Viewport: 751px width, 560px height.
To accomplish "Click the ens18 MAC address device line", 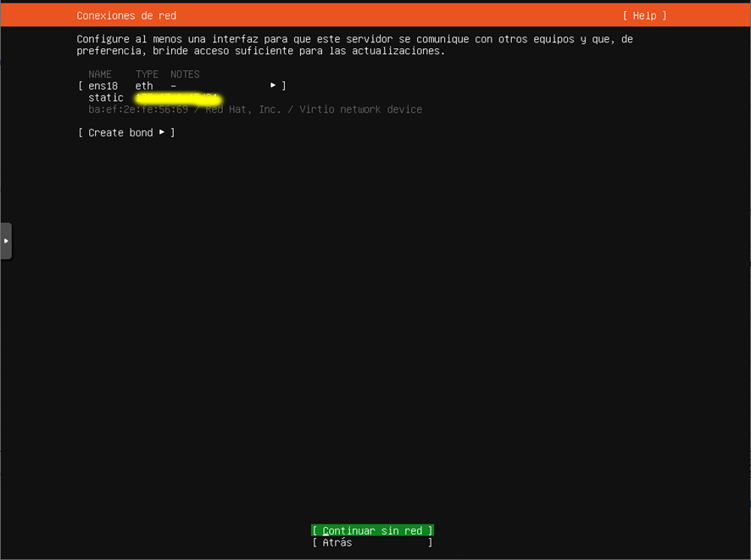I will 255,109.
